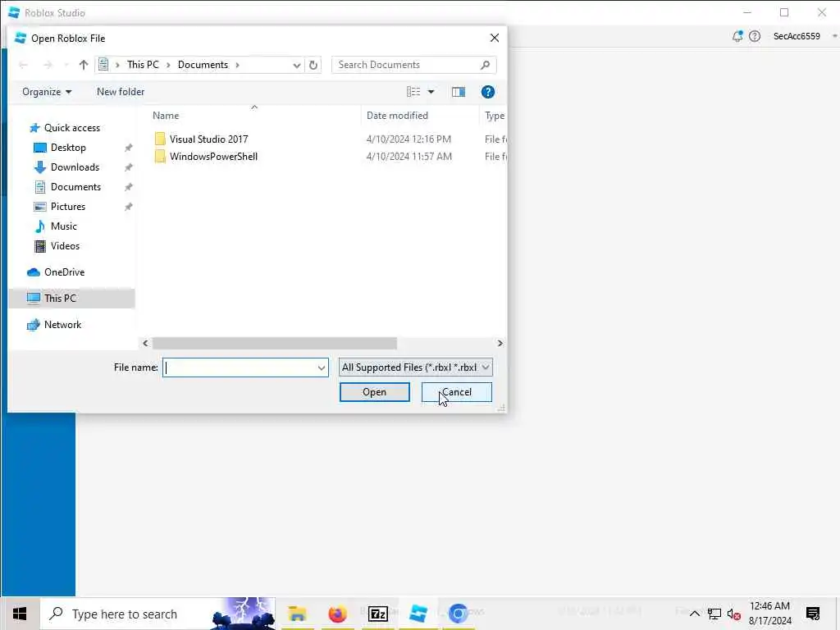The image size is (840, 630).
Task: Toggle the preview pane icon
Action: [459, 92]
